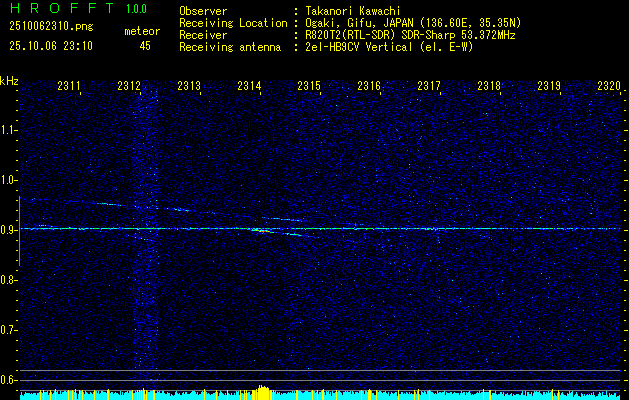The height and width of the screenshot is (400, 629).
Task: Select the filename 2510062310.png
Action: [51, 26]
